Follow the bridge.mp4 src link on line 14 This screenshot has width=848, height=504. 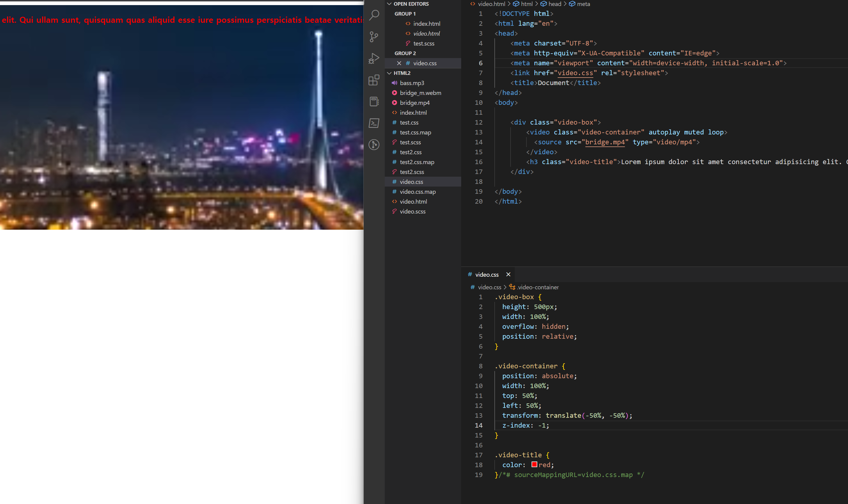point(605,142)
